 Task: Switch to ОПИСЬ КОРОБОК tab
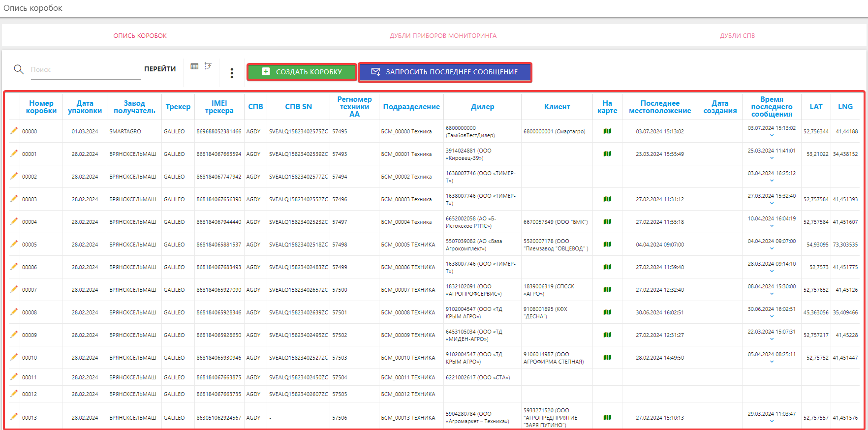point(140,36)
